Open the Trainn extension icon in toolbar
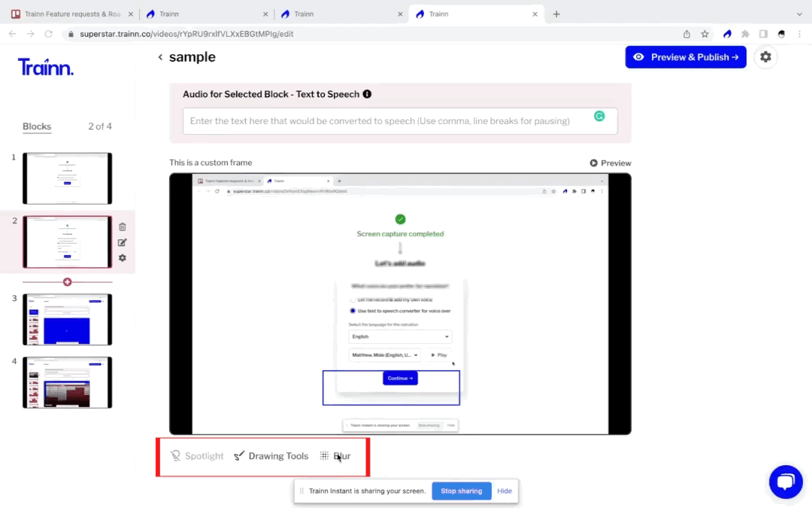The image size is (812, 508). (x=728, y=34)
